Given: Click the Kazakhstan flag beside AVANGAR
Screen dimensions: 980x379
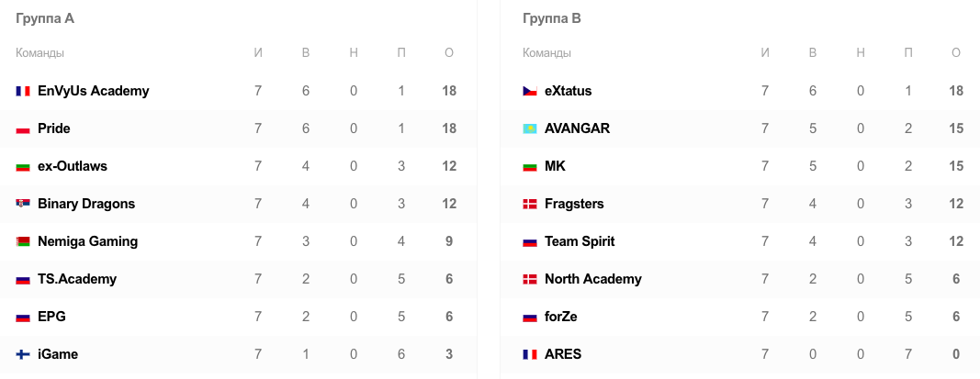Looking at the screenshot, I should pos(530,129).
